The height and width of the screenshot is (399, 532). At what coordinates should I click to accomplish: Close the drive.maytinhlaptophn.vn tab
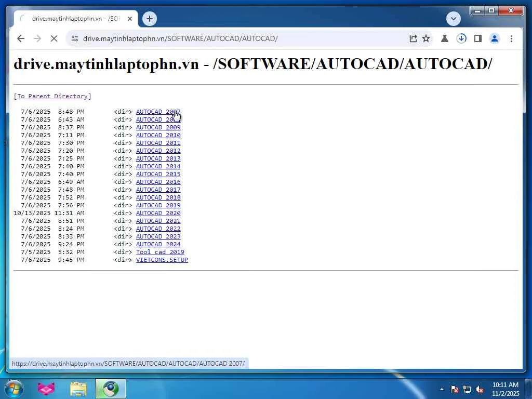pyautogui.click(x=129, y=19)
